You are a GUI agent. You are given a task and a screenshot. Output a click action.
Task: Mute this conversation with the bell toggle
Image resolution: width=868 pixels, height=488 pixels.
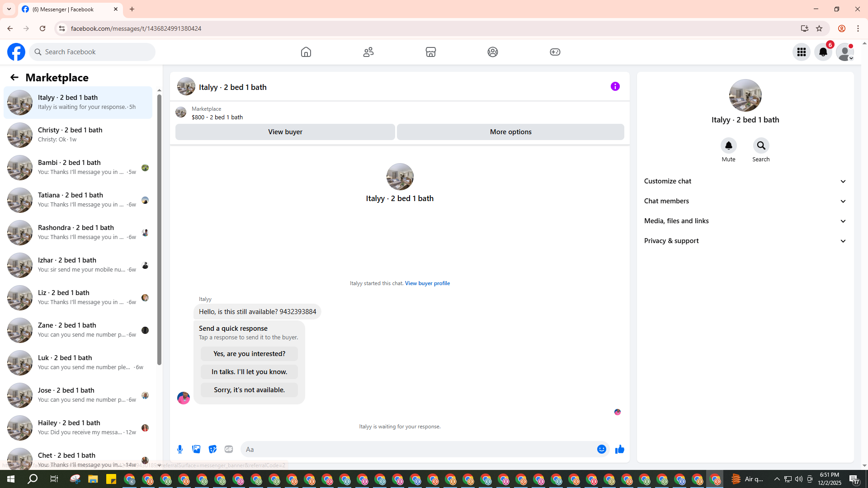(x=728, y=146)
